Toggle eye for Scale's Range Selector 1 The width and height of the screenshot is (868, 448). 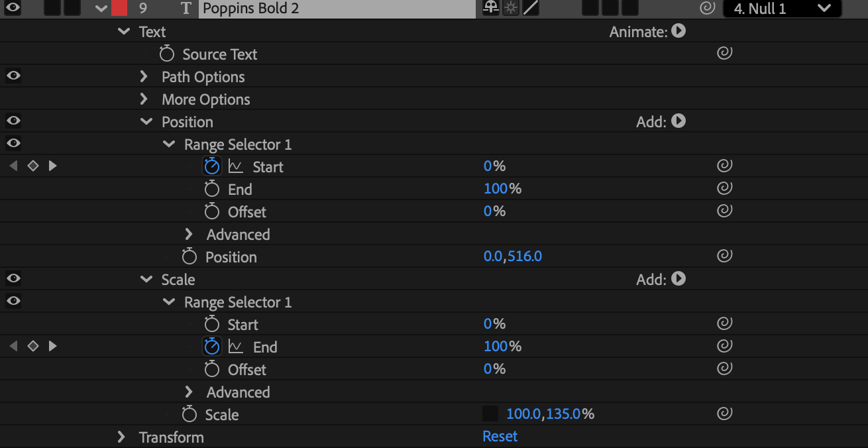coord(13,301)
